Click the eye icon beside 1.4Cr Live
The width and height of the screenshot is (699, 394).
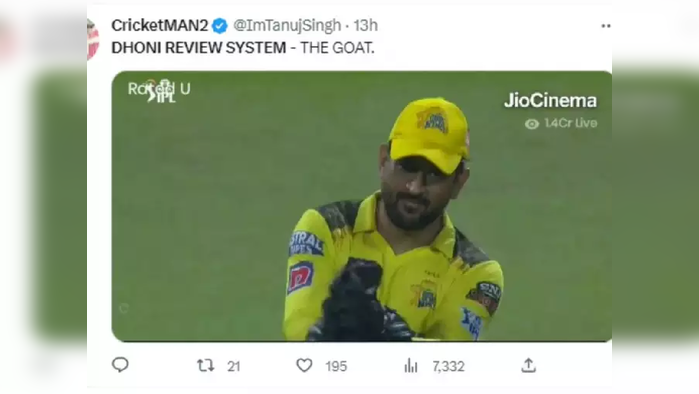[532, 124]
